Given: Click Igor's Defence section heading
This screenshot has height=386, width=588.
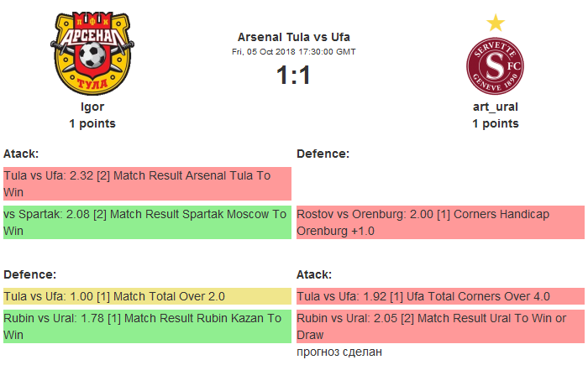Looking at the screenshot, I should [x=29, y=274].
